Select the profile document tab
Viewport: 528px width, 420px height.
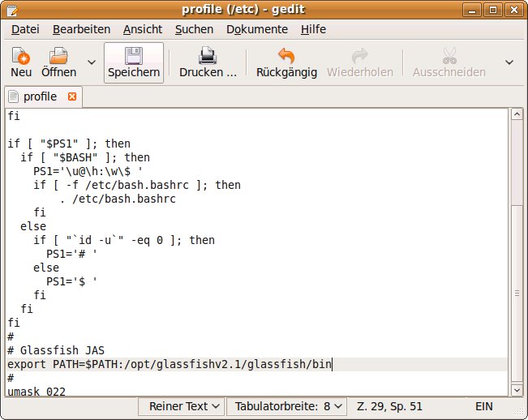point(40,96)
